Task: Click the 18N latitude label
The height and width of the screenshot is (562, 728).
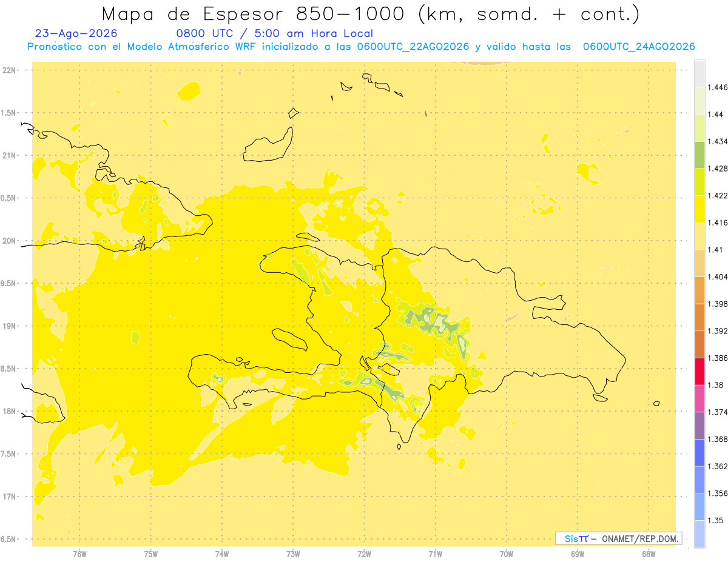Action: click(x=9, y=411)
